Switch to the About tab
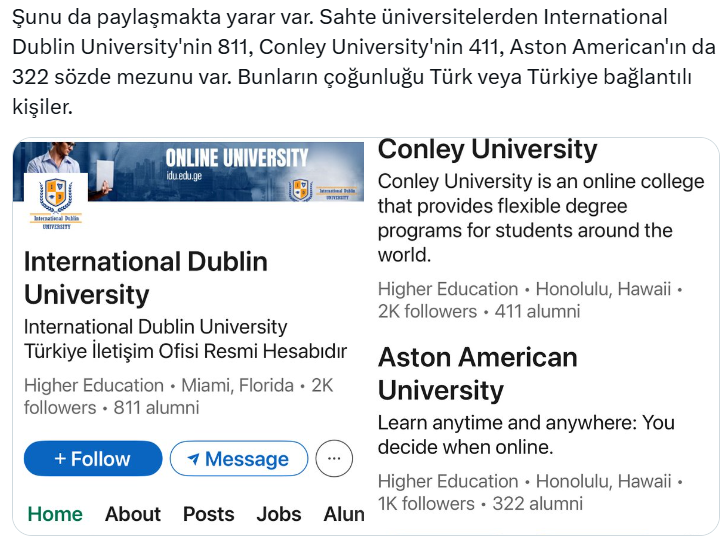The width and height of the screenshot is (727, 536). (x=133, y=514)
